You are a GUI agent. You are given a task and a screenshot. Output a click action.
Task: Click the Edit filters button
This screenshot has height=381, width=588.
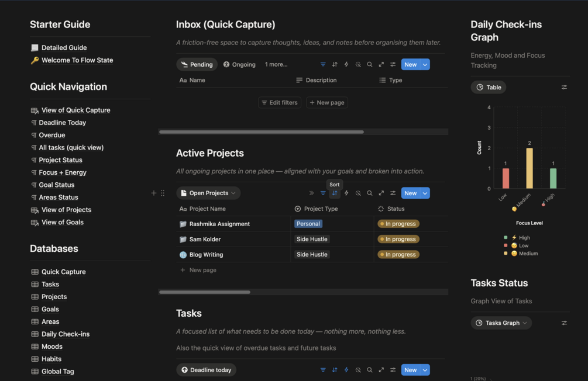click(280, 102)
